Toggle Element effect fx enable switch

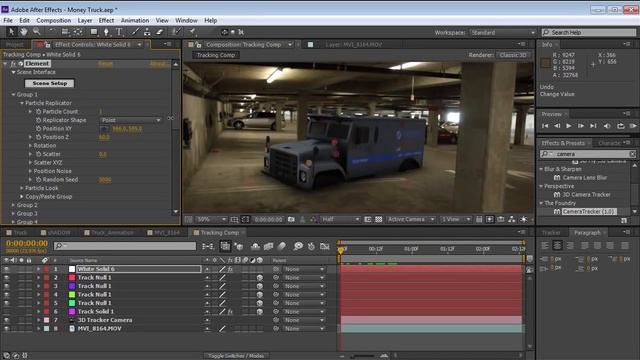(x=13, y=64)
